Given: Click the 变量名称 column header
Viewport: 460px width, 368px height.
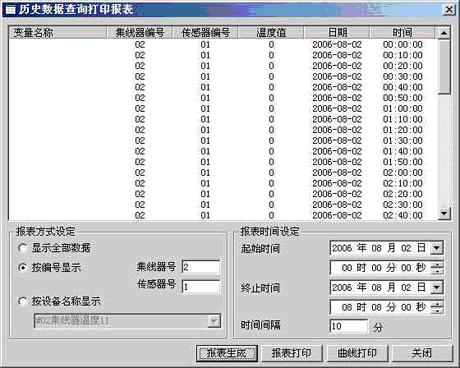Looking at the screenshot, I should pos(57,33).
